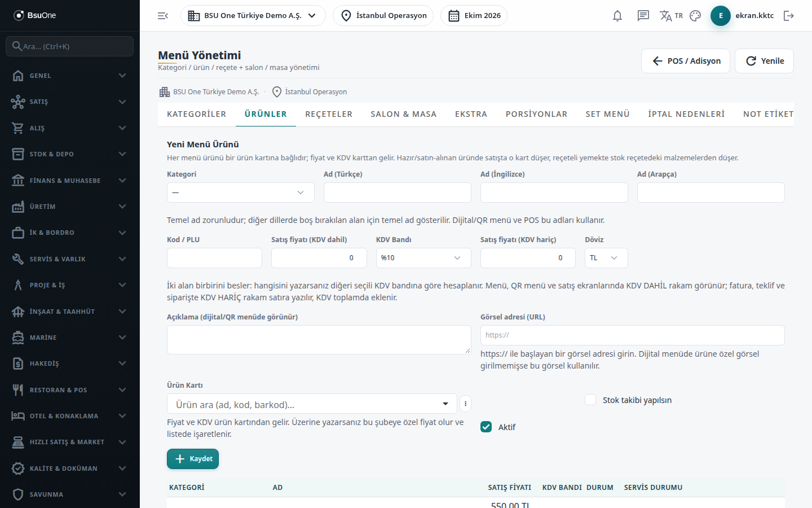Click the three-dot menu beside Ürün Kartı
This screenshot has width=812, height=508.
(x=465, y=404)
